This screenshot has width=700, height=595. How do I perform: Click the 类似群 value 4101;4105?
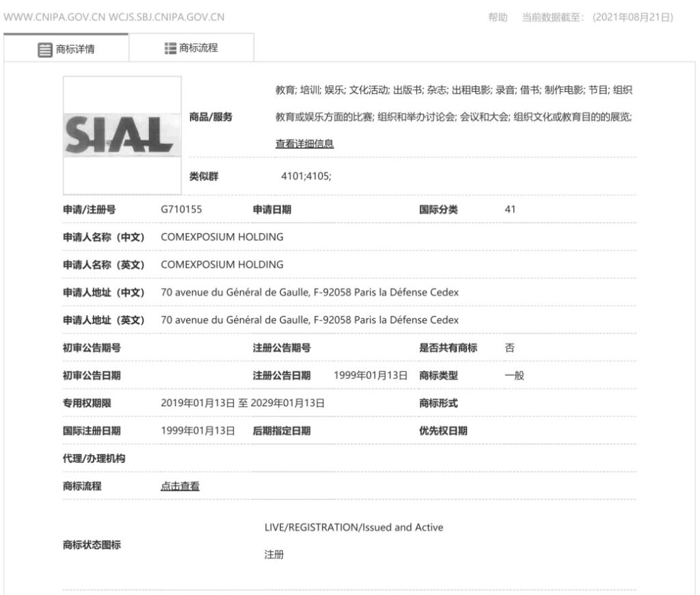coord(306,176)
